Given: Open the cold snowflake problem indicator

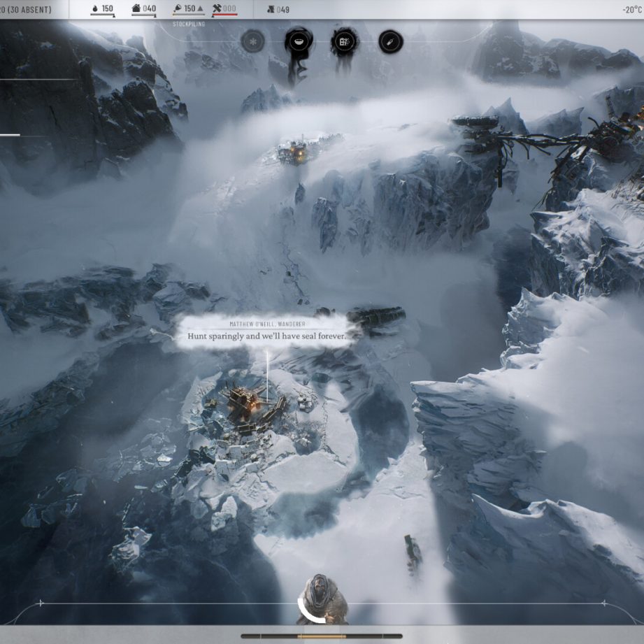Looking at the screenshot, I should tap(252, 41).
